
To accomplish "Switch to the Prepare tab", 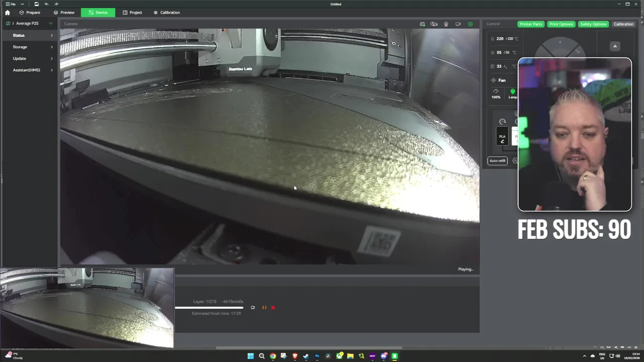I will 30,13.
